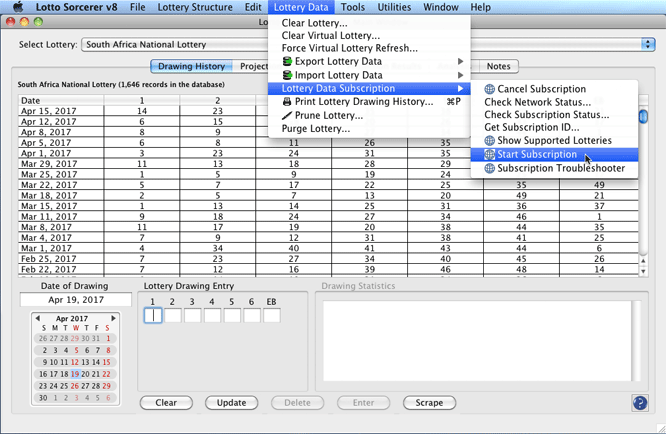Click the Clear button
666x434 pixels.
click(166, 403)
